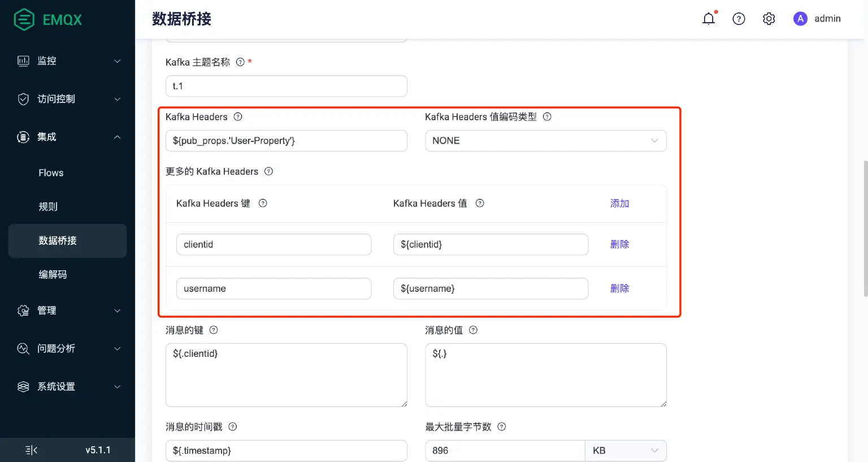Open the tooltip icon beside Kafka Headers
This screenshot has height=462, width=868.
237,116
